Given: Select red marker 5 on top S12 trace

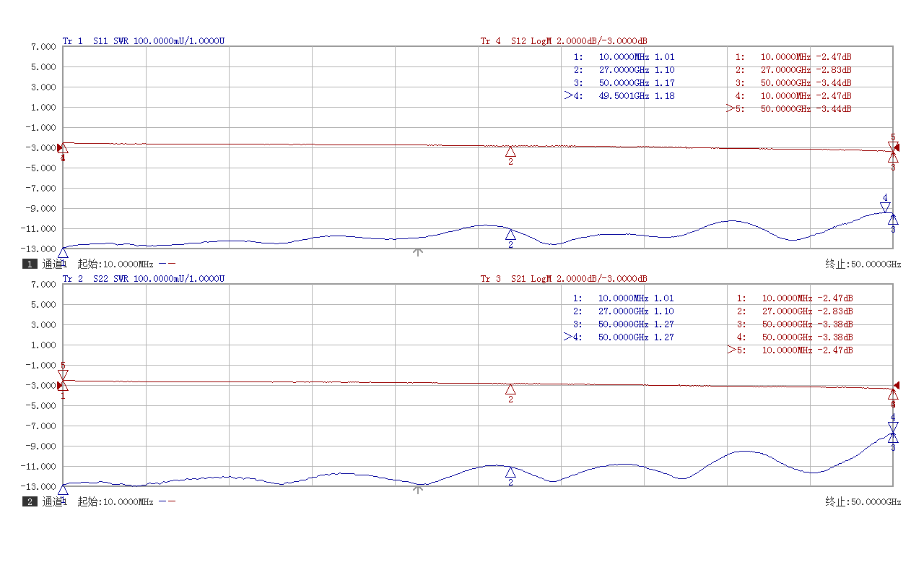Looking at the screenshot, I should 893,146.
